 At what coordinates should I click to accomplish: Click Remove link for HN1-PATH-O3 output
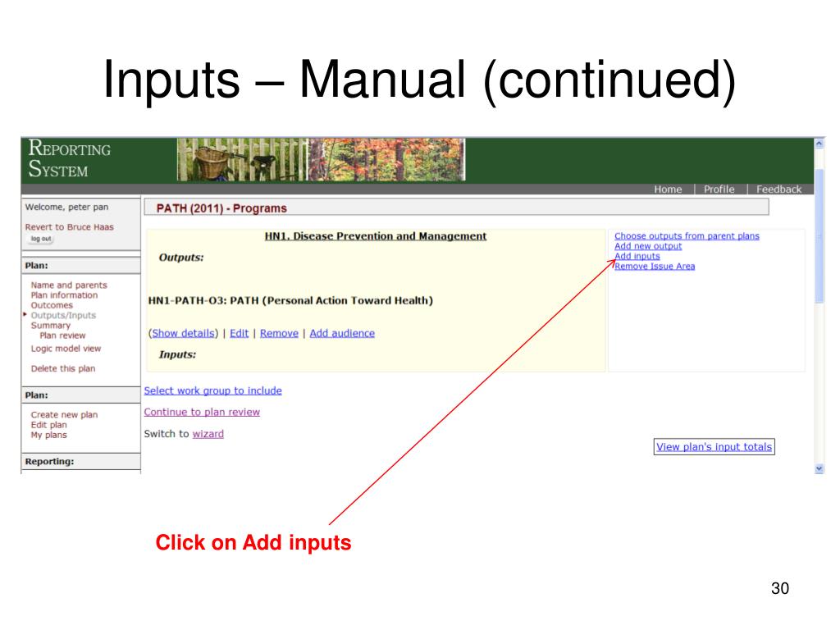(279, 333)
